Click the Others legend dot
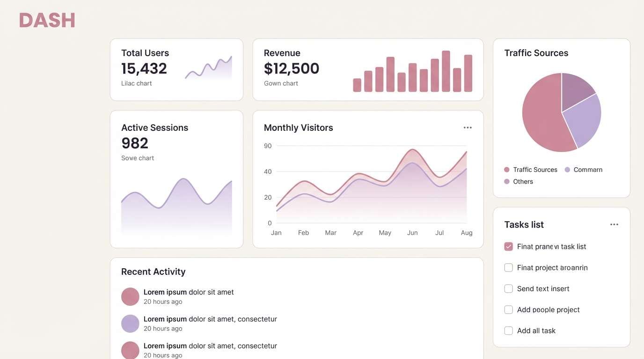 coord(506,180)
